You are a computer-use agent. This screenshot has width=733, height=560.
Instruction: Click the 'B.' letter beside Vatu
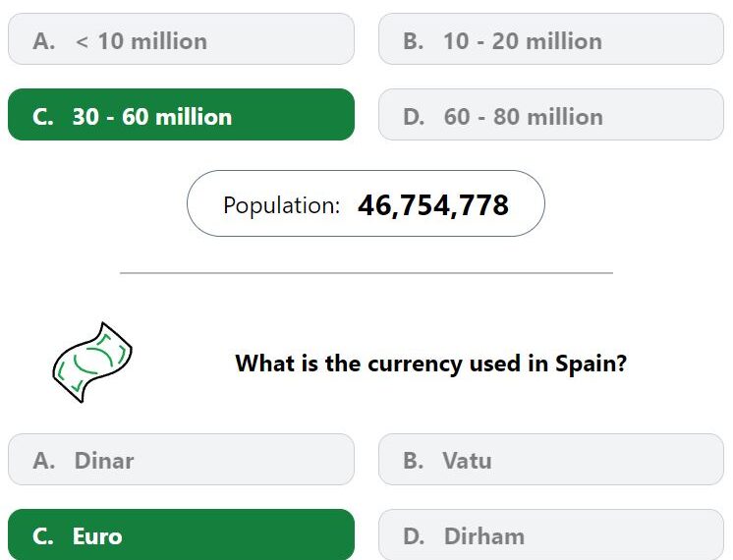tap(414, 461)
